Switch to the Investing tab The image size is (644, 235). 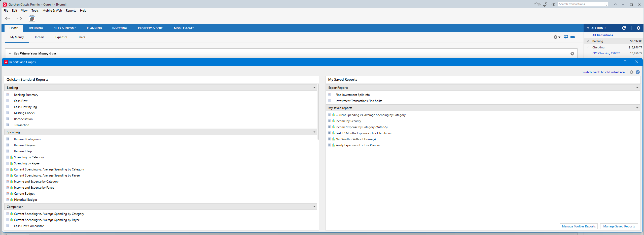tap(120, 28)
